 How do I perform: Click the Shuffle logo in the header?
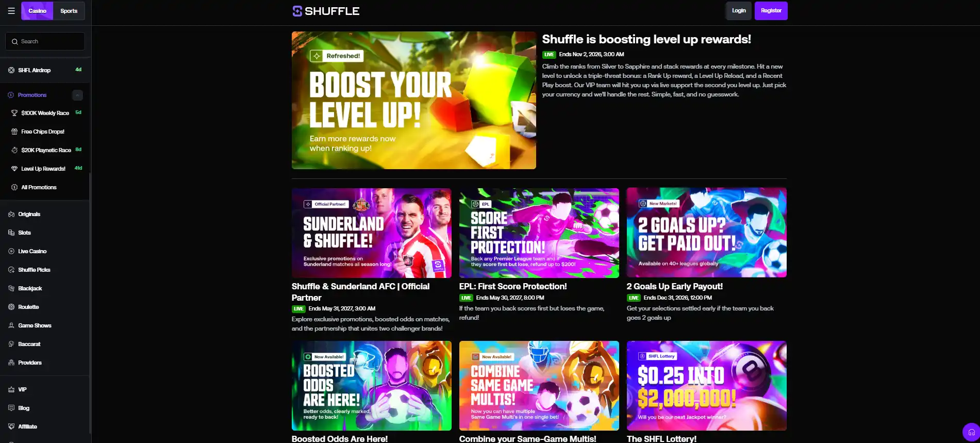(326, 11)
